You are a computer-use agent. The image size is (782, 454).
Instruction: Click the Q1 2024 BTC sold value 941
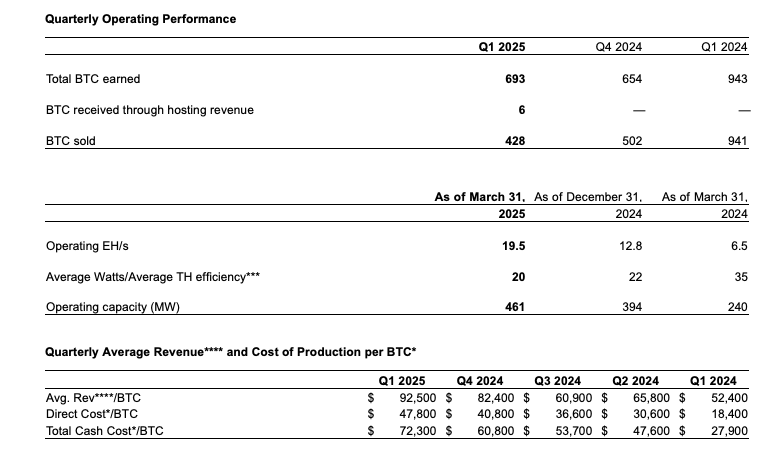click(737, 141)
